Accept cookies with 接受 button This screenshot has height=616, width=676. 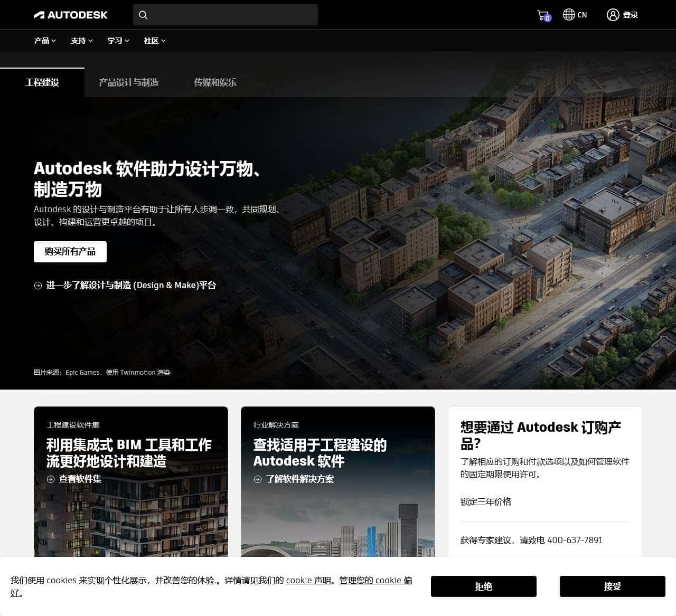[613, 586]
